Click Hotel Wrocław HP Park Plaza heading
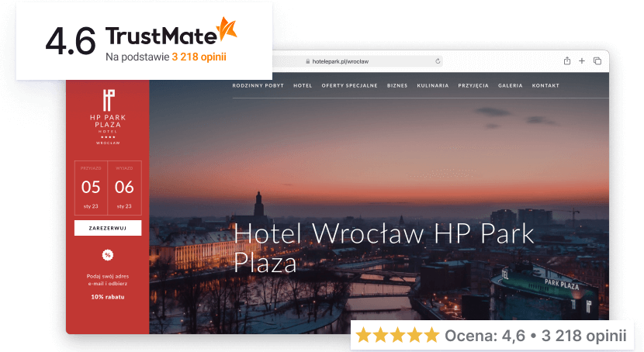The height and width of the screenshot is (352, 644). point(383,248)
